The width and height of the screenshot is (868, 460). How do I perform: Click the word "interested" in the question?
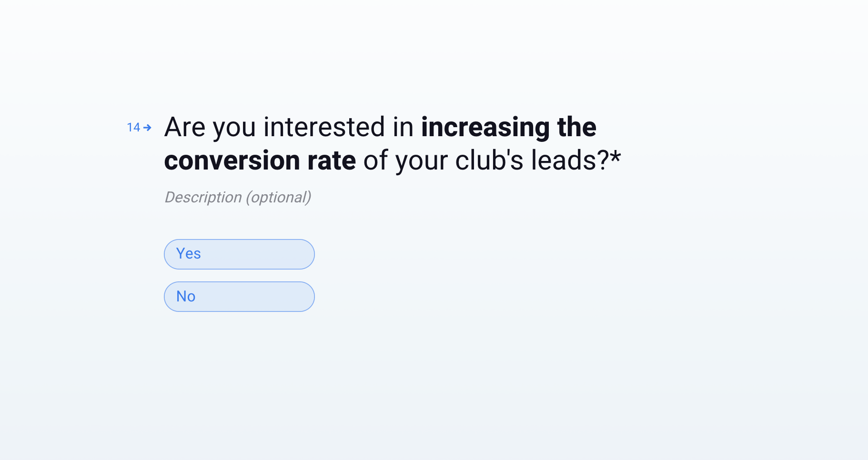coord(324,127)
